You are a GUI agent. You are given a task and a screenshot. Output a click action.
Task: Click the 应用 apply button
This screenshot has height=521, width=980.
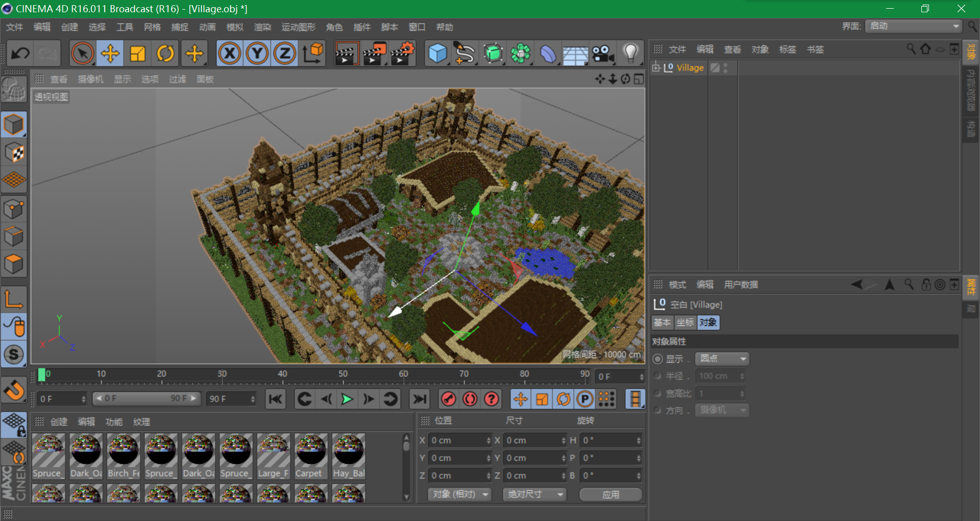pos(610,494)
